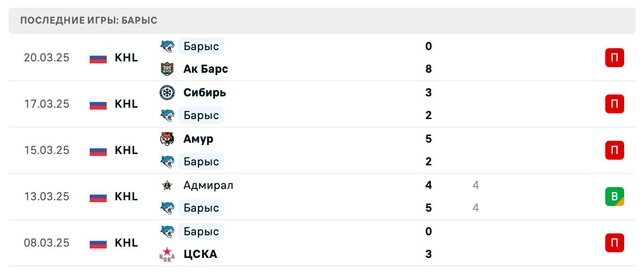Image resolution: width=644 pixels, height=274 pixels.
Task: Click the Russian flag next to 20.03.25
Action: [x=98, y=58]
